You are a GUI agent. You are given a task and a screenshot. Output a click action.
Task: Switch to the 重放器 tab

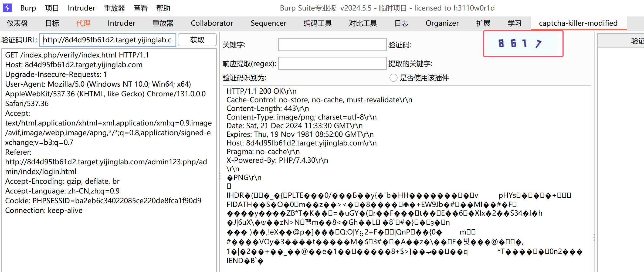click(x=163, y=23)
